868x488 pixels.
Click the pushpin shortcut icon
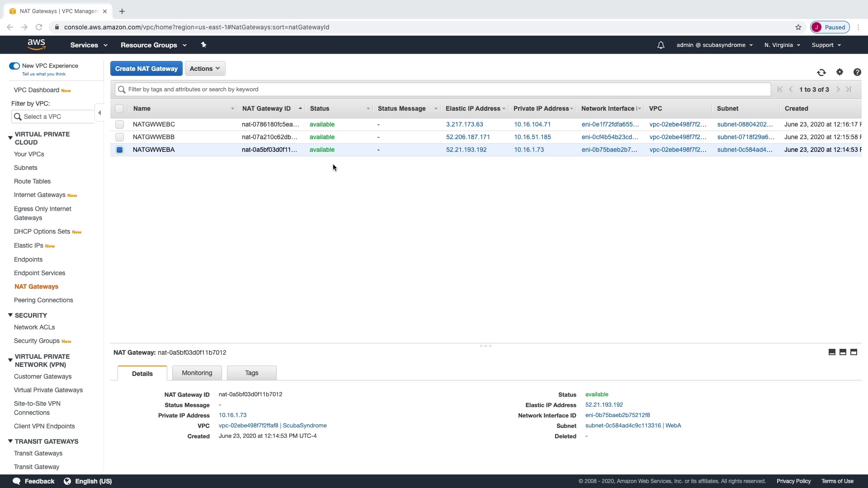point(203,45)
